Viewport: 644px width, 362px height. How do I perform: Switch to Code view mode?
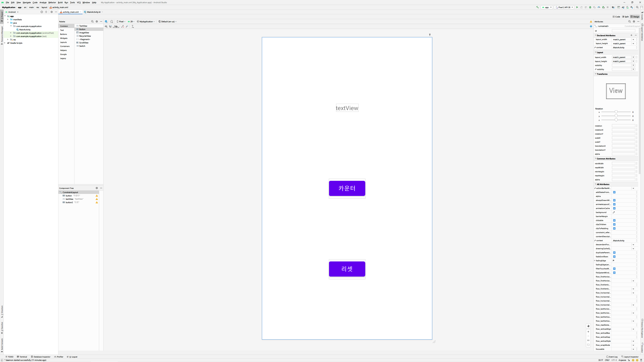coord(616,17)
